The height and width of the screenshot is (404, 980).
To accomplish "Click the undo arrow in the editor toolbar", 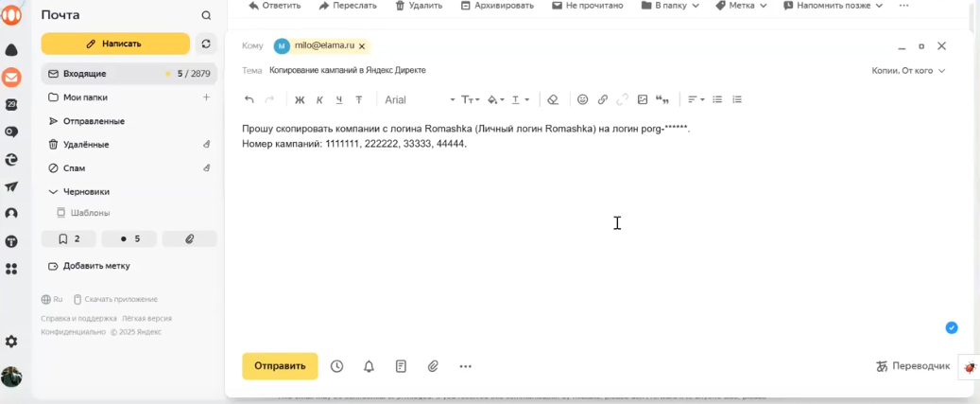I will (x=249, y=99).
